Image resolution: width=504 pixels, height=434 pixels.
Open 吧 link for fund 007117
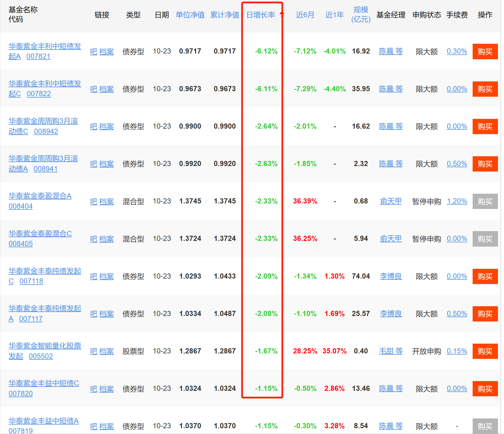click(93, 314)
